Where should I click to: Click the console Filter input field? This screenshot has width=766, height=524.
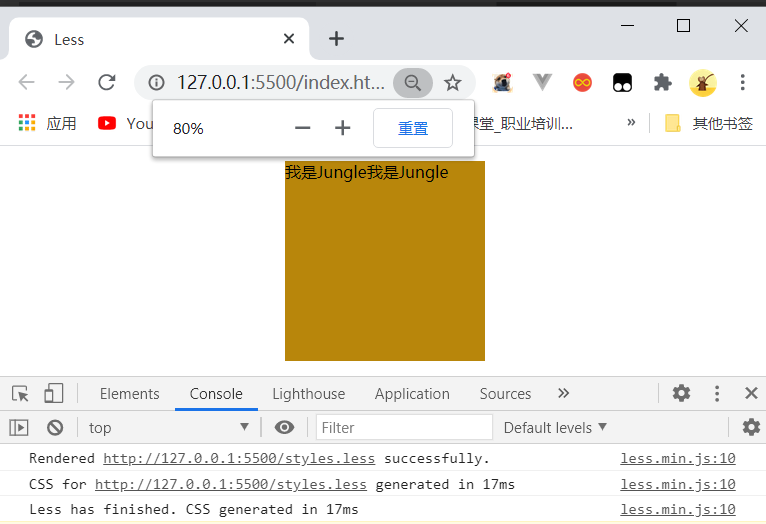(404, 427)
